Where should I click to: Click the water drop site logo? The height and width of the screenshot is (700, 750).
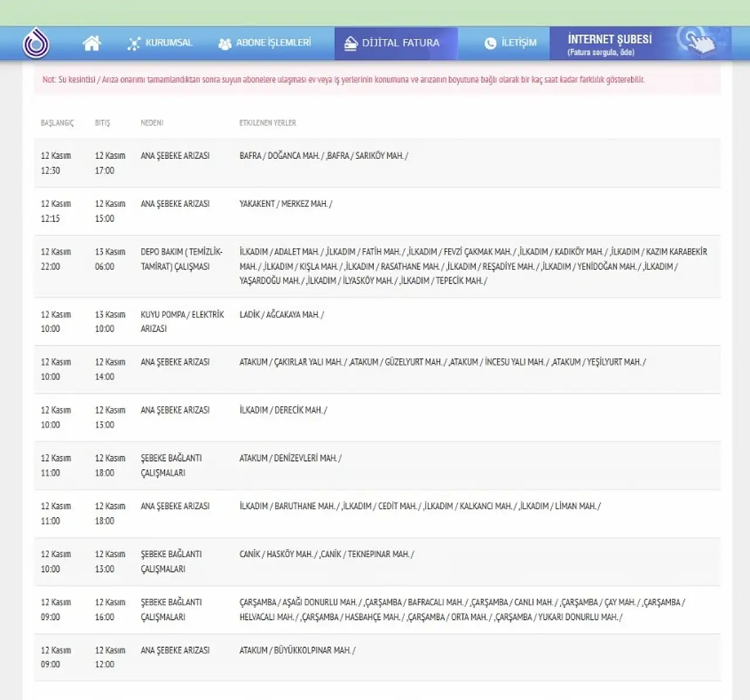click(36, 43)
